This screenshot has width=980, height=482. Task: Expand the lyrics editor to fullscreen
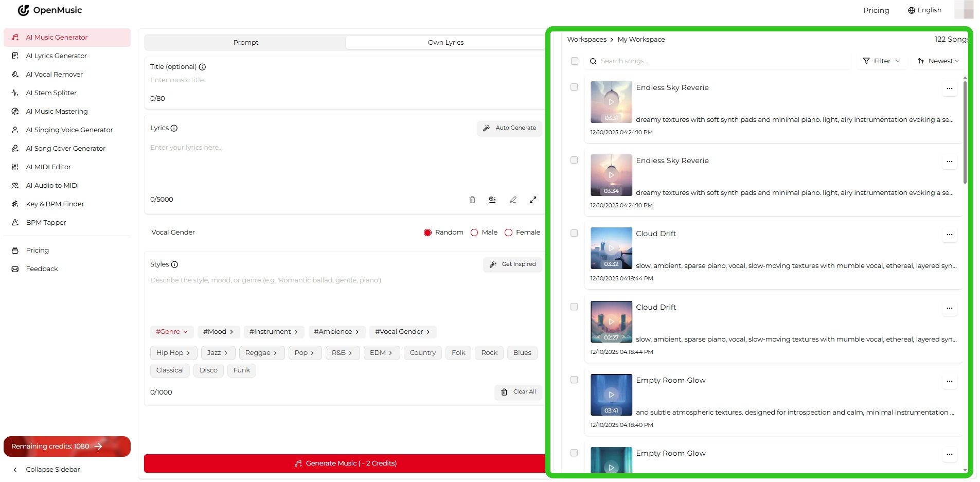tap(533, 200)
